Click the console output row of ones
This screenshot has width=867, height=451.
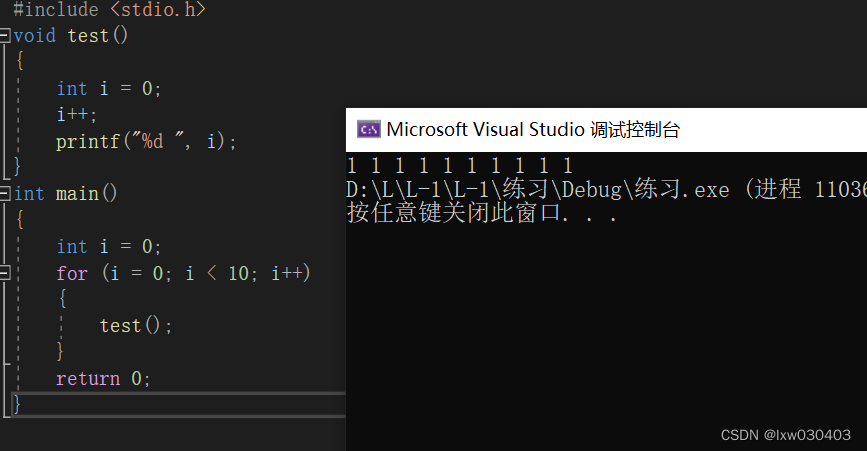(x=460, y=166)
